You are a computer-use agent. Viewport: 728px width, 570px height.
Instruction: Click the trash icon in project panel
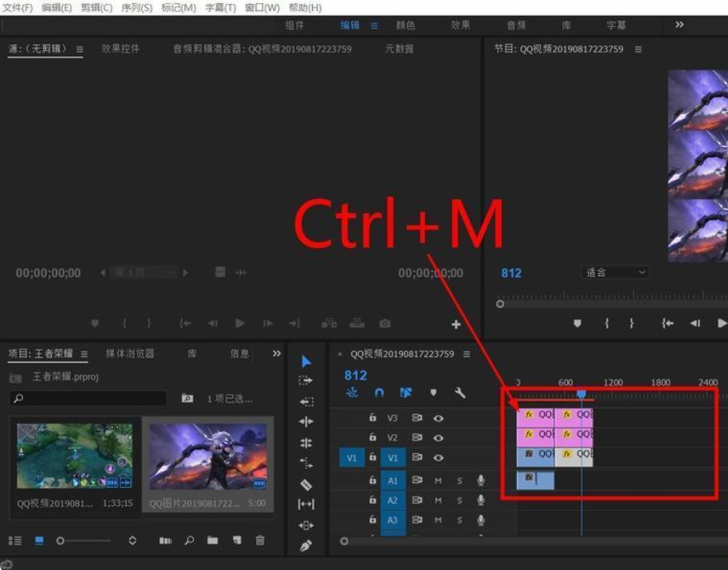[260, 540]
